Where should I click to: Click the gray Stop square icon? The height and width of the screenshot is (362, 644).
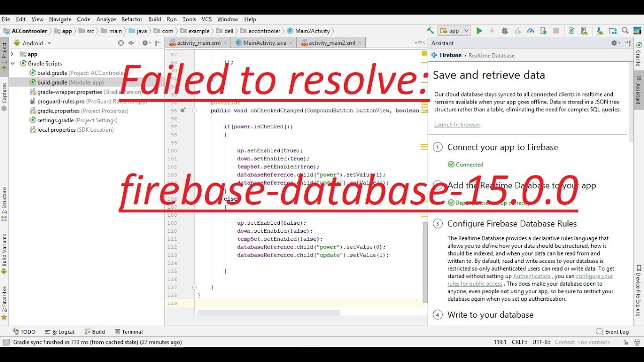pyautogui.click(x=556, y=31)
